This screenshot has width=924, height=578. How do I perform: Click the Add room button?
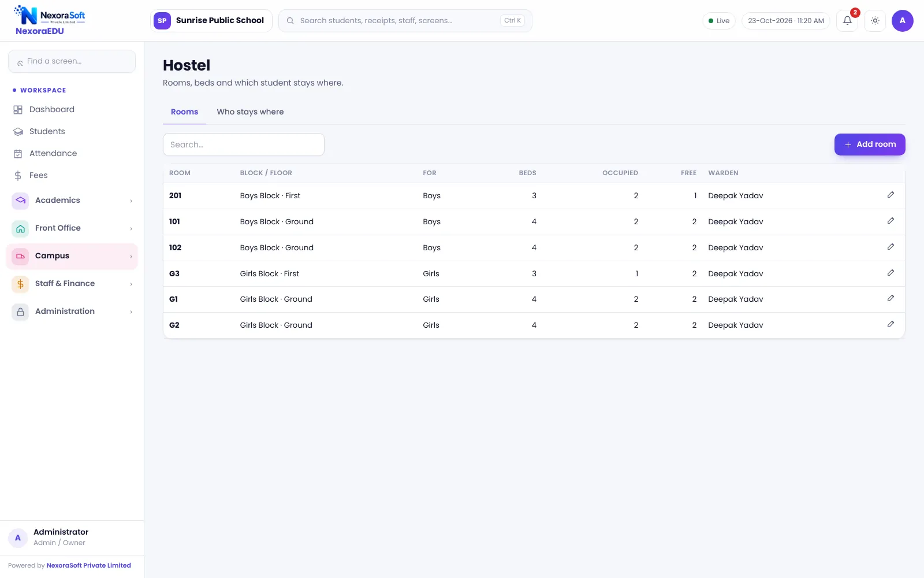pyautogui.click(x=870, y=144)
